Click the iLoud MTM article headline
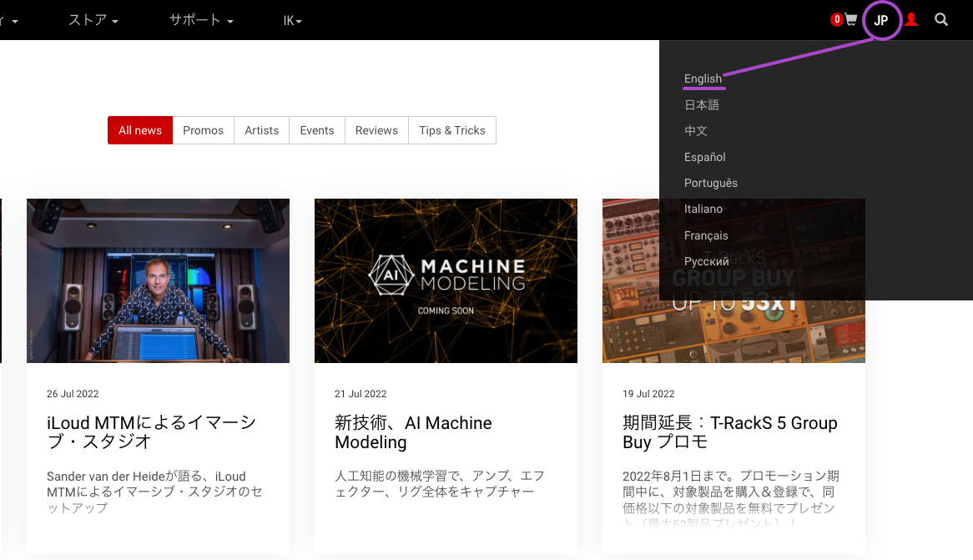 pos(152,432)
